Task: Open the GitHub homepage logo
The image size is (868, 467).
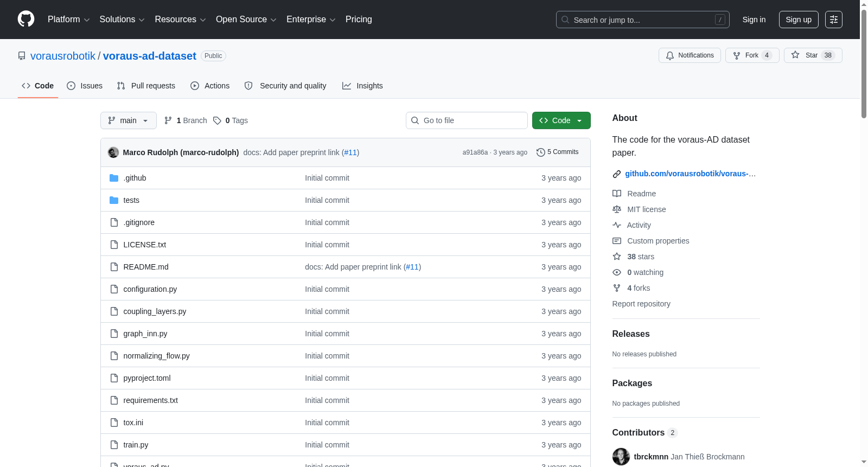Action: point(26,19)
